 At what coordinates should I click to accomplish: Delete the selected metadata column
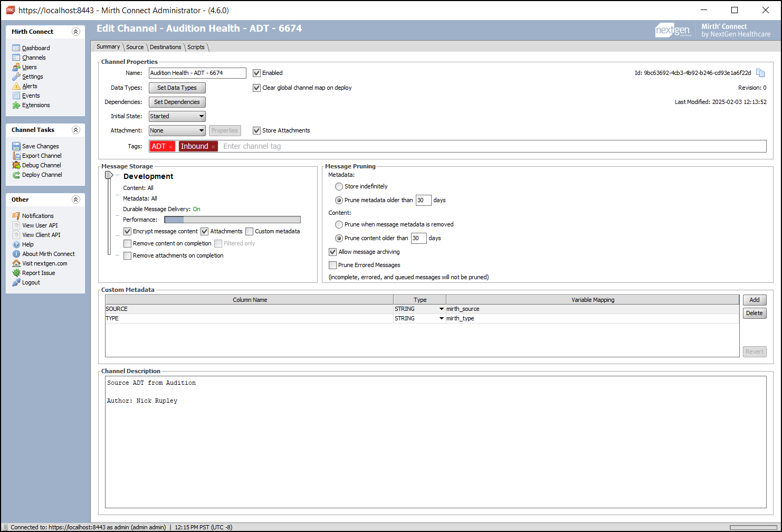755,313
